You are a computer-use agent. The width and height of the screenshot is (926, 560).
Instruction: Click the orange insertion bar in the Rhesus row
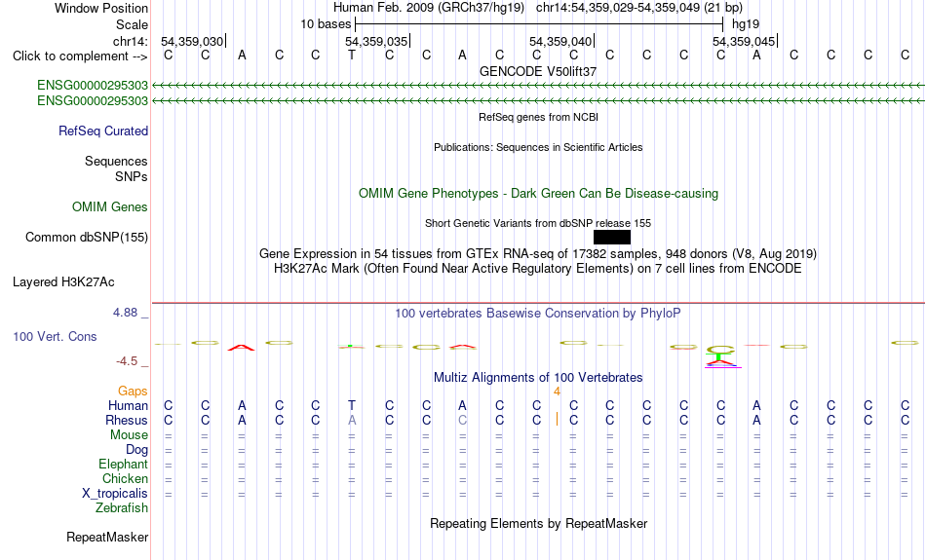coord(557,419)
